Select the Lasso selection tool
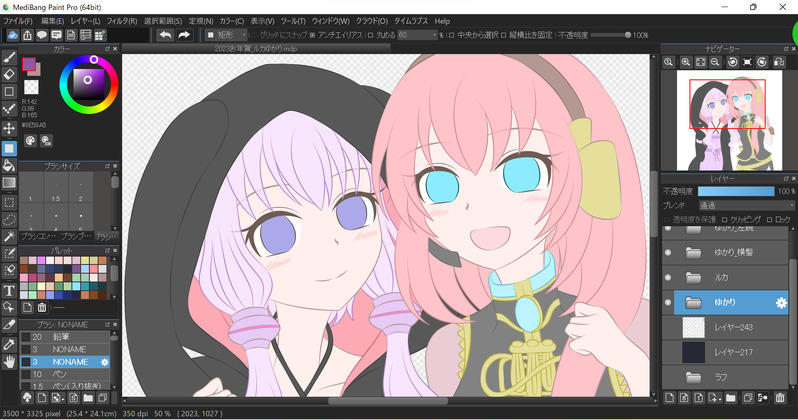Screen dimensions: 798x420 (9, 219)
